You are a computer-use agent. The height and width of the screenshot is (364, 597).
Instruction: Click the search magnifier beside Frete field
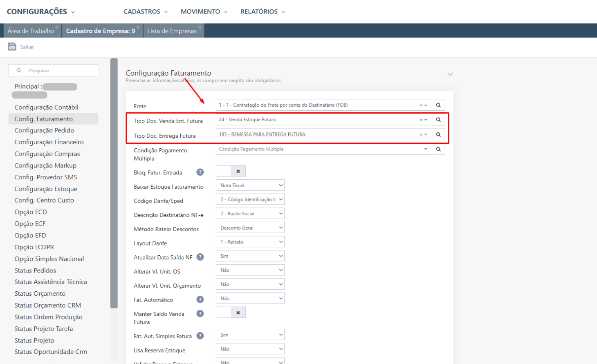(x=438, y=105)
